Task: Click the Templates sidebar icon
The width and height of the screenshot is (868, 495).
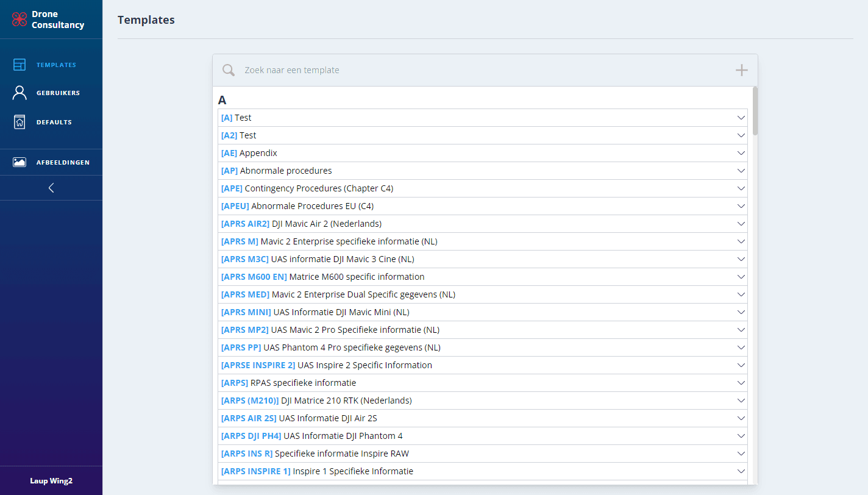Action: click(x=20, y=65)
